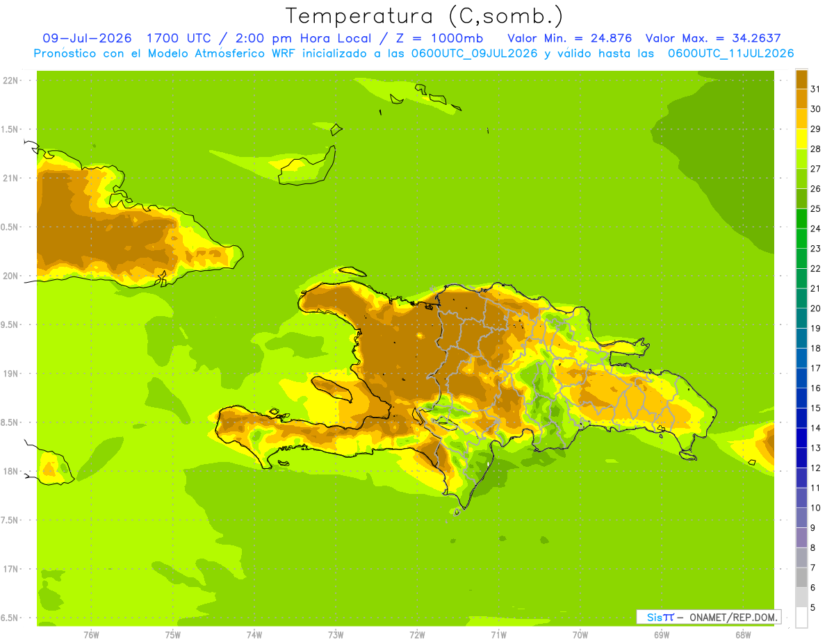Click the '22N' latitude label

pos(10,81)
